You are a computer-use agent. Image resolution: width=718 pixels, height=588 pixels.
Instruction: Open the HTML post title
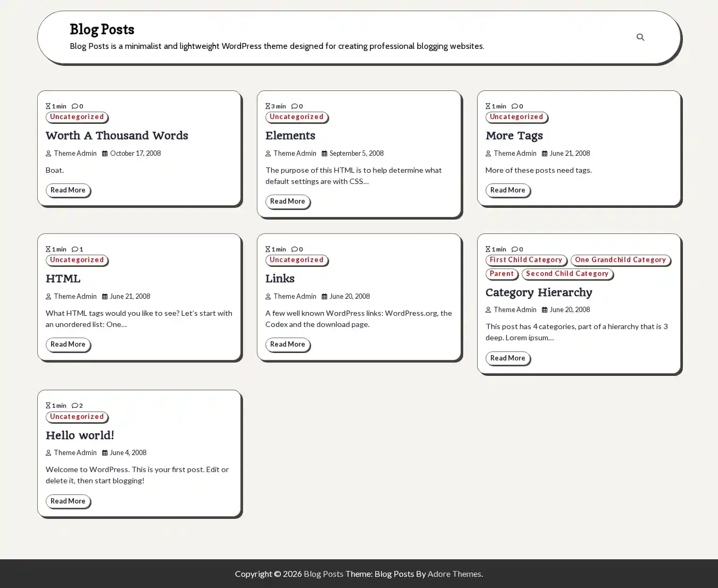coord(63,279)
